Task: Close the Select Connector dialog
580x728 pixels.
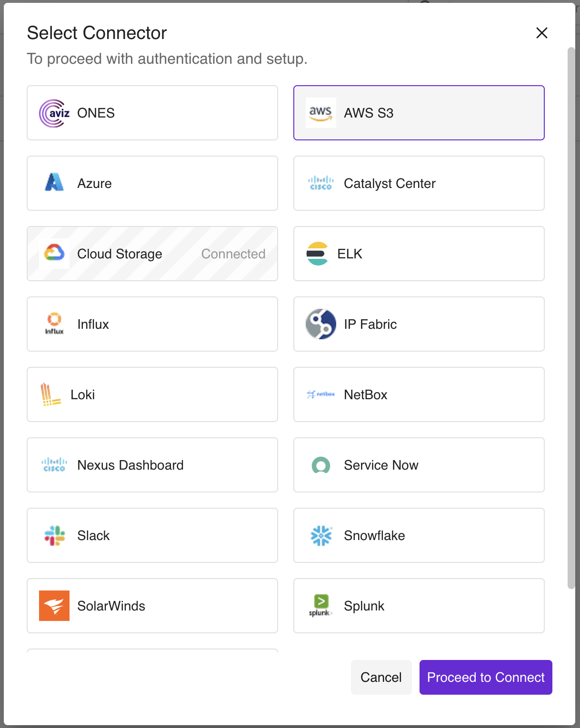Action: click(541, 33)
